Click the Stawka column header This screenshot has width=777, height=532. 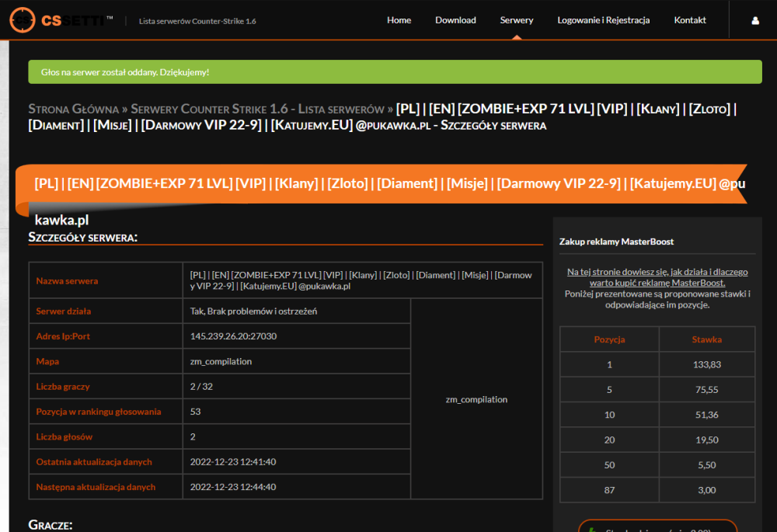tap(706, 339)
